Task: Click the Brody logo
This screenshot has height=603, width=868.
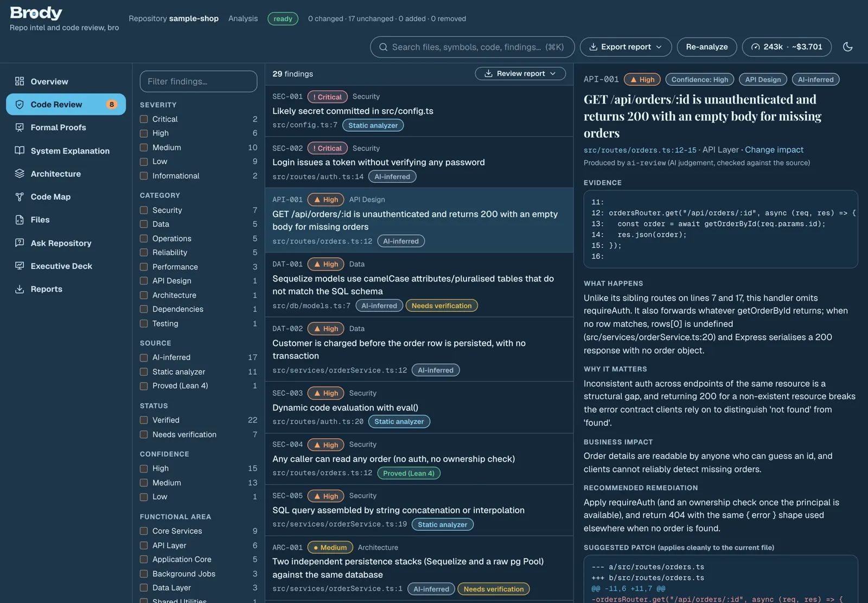Action: pyautogui.click(x=36, y=12)
